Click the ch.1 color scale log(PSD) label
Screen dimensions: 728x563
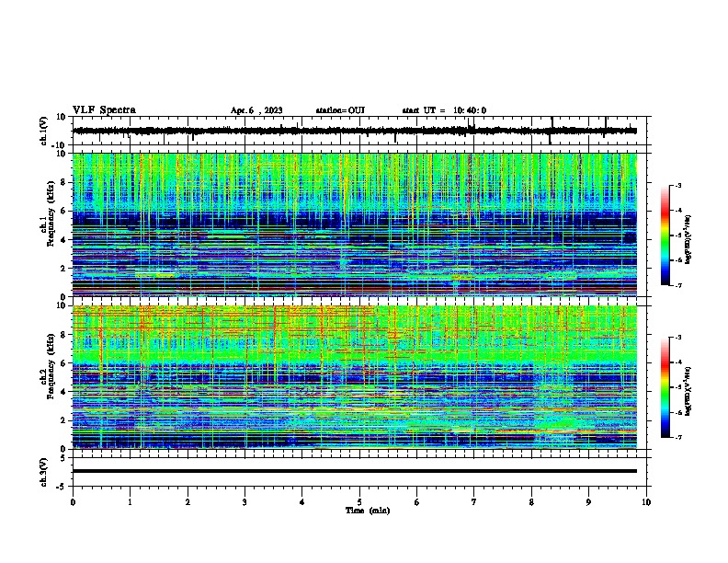[x=688, y=239]
